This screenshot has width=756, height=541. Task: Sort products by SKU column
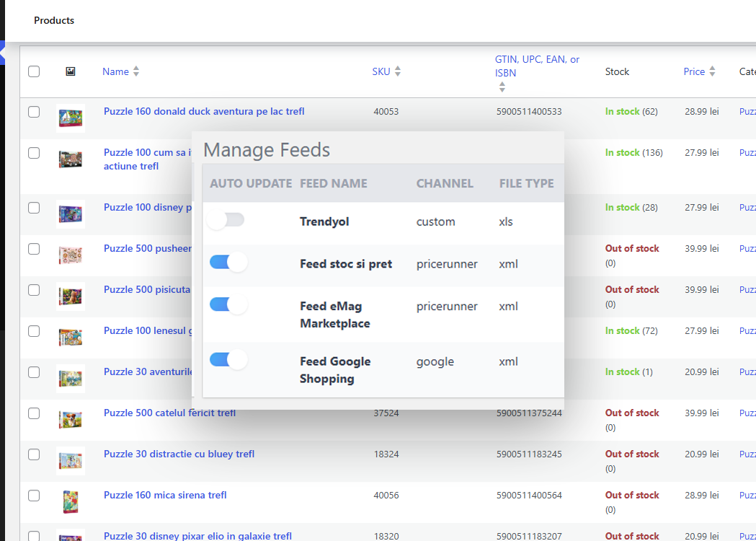[x=381, y=71]
